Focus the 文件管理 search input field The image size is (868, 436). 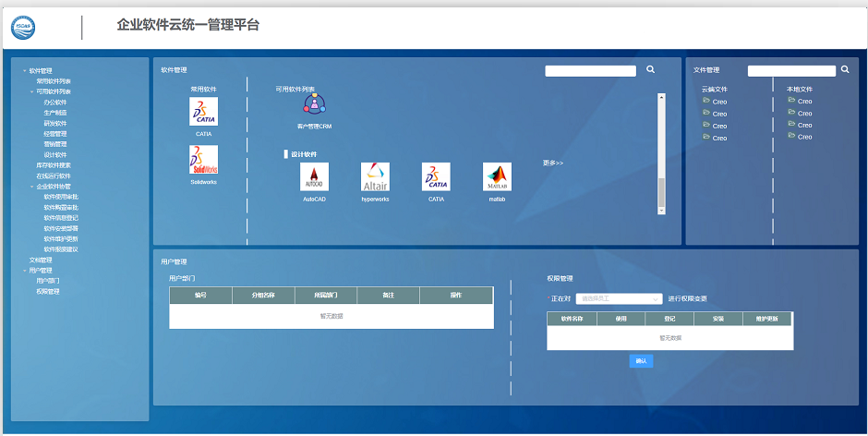pos(790,70)
